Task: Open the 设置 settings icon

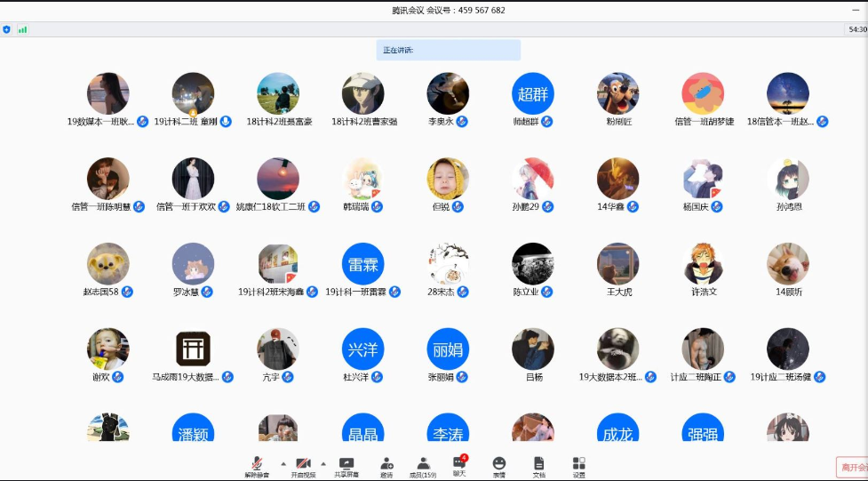Action: (579, 467)
